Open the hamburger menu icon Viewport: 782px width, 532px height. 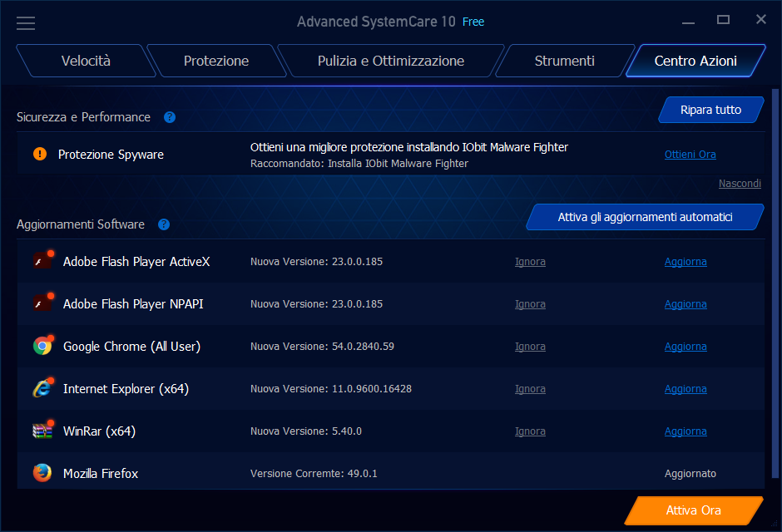point(26,23)
